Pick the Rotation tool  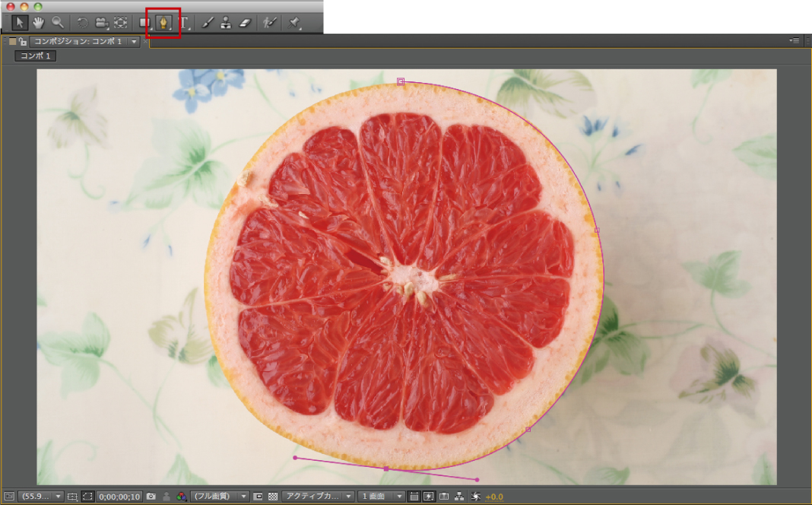tap(82, 23)
